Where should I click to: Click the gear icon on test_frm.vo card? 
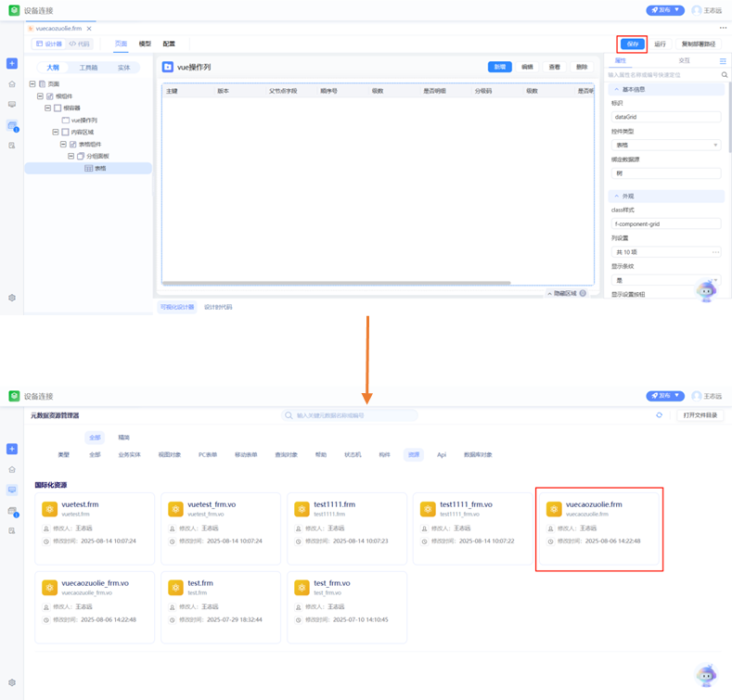point(302,588)
